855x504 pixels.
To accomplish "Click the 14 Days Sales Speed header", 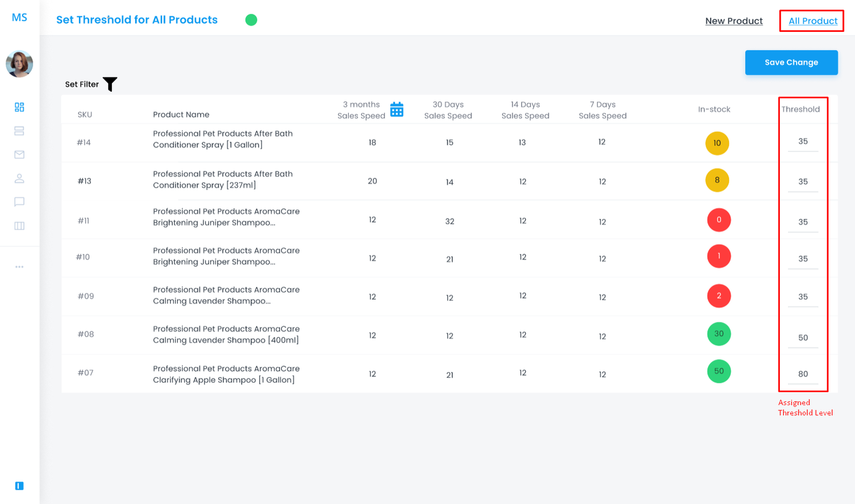I will pyautogui.click(x=525, y=110).
